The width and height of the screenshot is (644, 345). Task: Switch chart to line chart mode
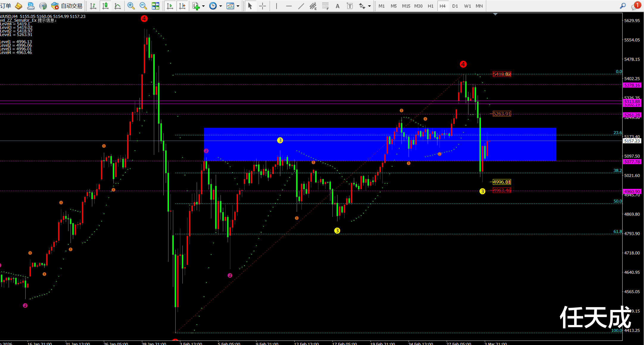pos(118,6)
